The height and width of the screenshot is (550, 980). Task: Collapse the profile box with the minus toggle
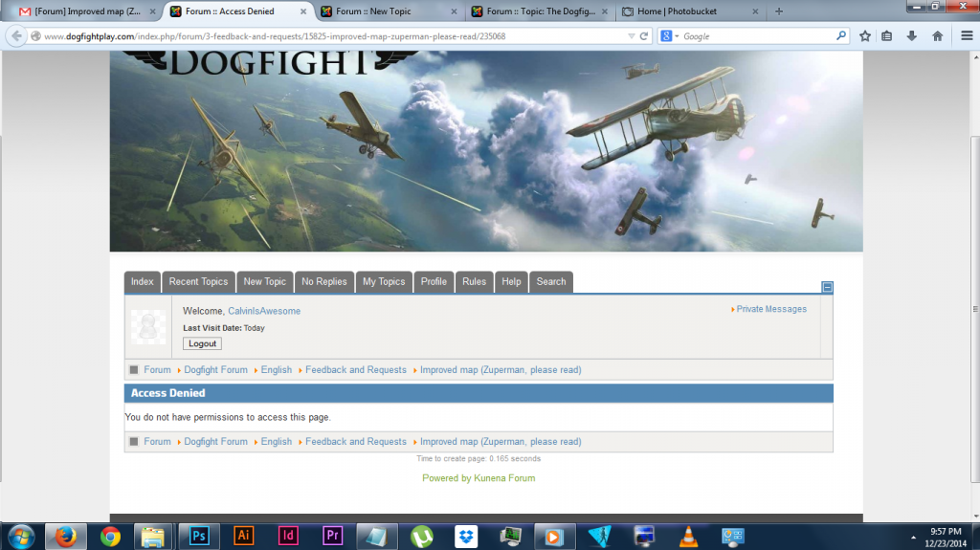click(x=827, y=287)
